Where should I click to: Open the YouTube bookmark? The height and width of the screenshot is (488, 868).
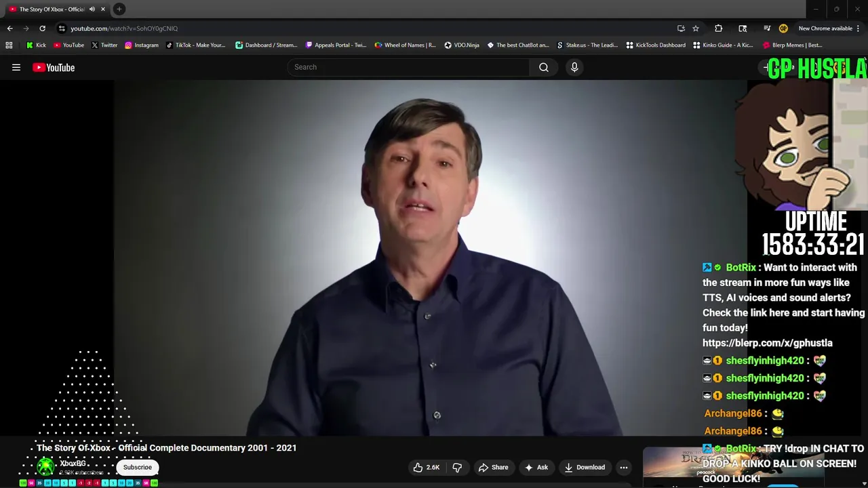coord(68,45)
